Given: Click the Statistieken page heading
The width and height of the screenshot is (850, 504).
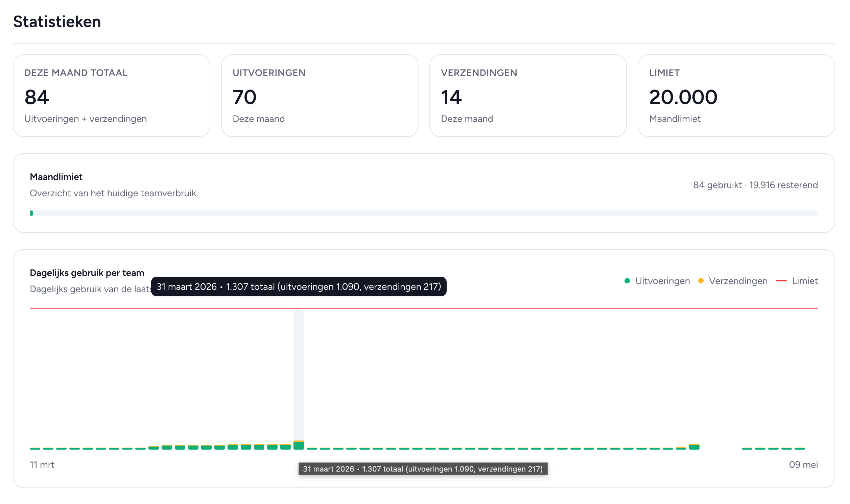Looking at the screenshot, I should pos(57,22).
